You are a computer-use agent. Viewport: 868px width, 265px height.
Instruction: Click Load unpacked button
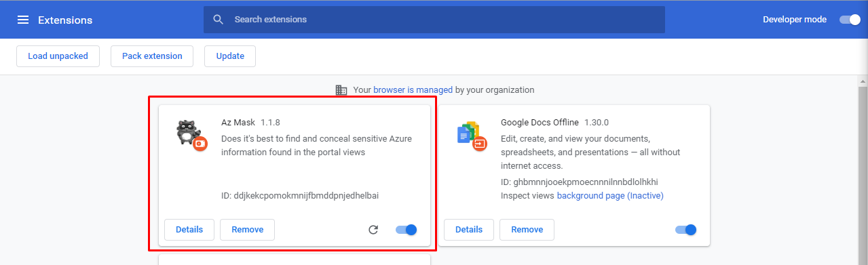pyautogui.click(x=58, y=56)
